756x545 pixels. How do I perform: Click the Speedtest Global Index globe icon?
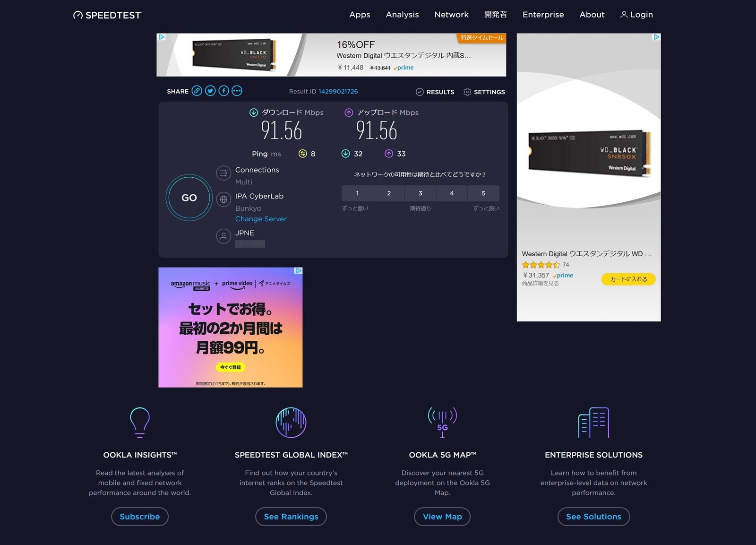point(291,423)
